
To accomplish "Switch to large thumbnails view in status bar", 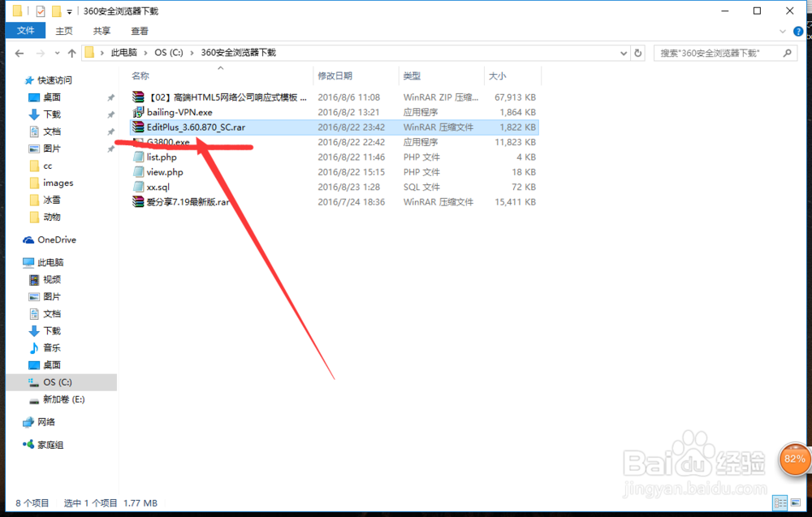I will pyautogui.click(x=796, y=503).
